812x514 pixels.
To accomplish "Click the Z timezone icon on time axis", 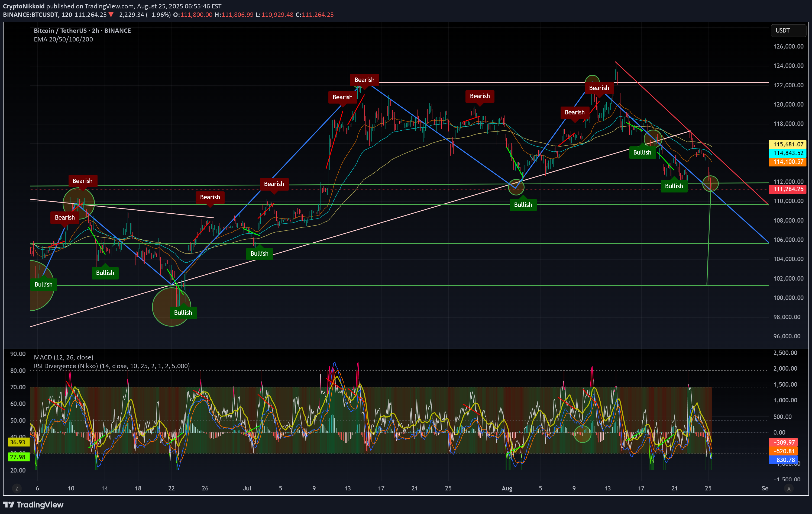I will point(17,488).
